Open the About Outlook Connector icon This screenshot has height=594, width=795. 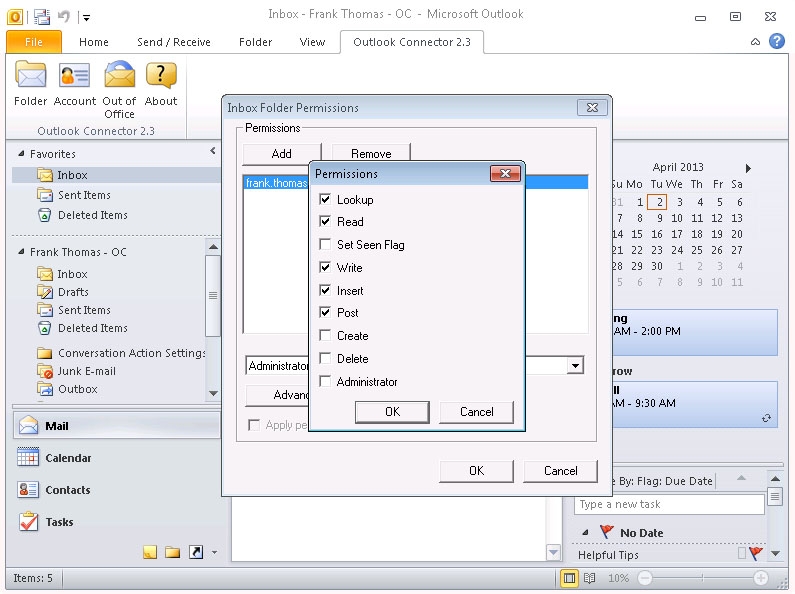tap(161, 84)
